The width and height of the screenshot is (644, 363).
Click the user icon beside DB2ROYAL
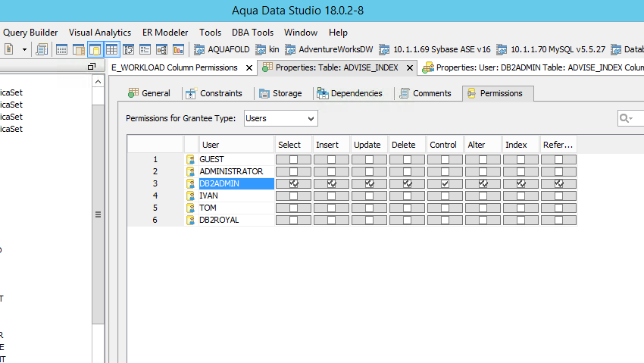pos(190,220)
